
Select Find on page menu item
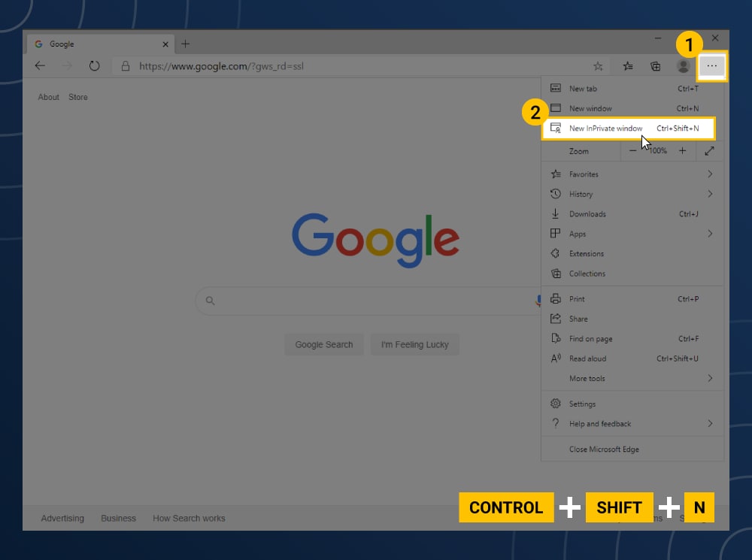click(632, 338)
